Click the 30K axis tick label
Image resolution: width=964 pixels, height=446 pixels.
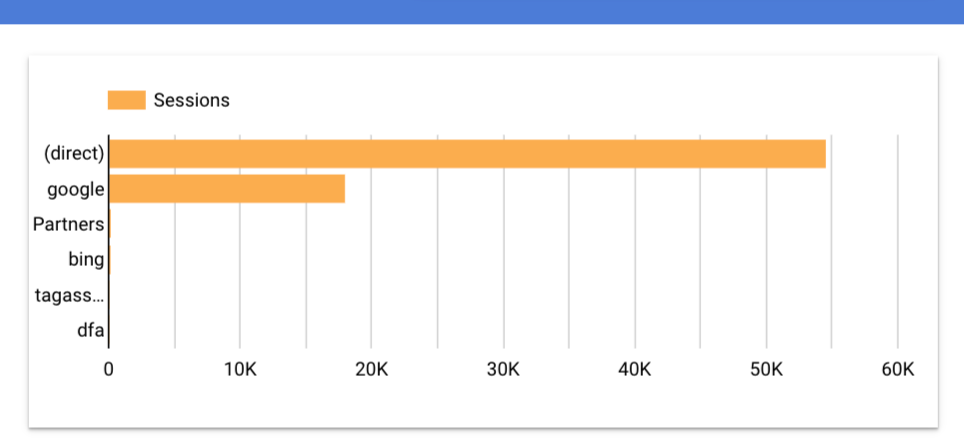(504, 370)
